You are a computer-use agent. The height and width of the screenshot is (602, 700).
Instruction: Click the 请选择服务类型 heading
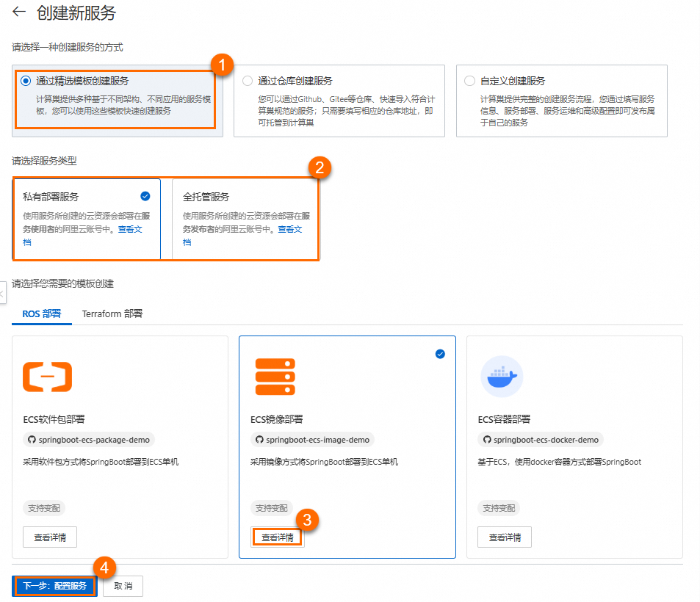[x=44, y=161]
